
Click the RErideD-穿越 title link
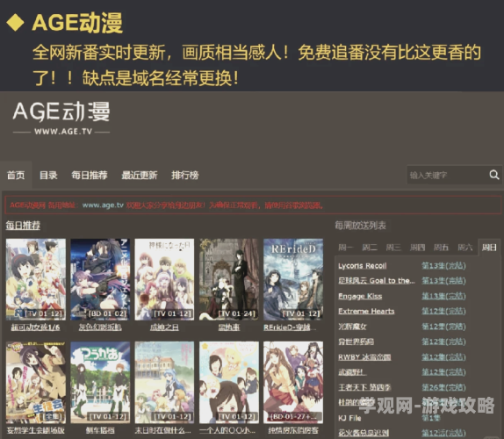(x=290, y=327)
